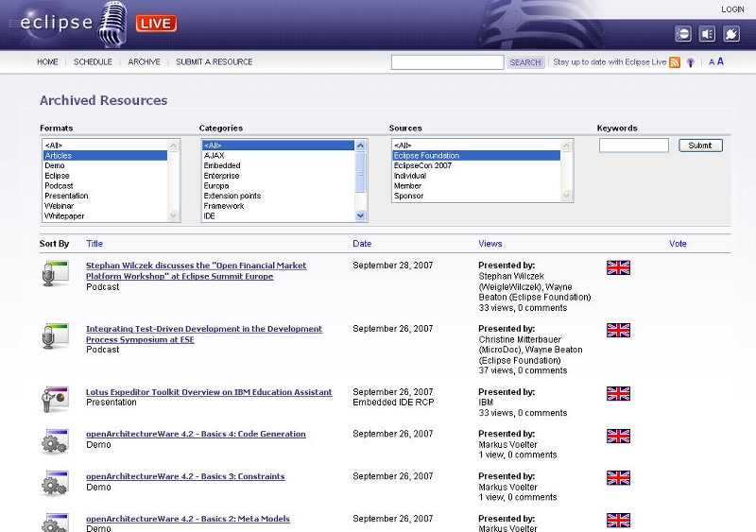Focus the Keywords input field

(x=633, y=146)
